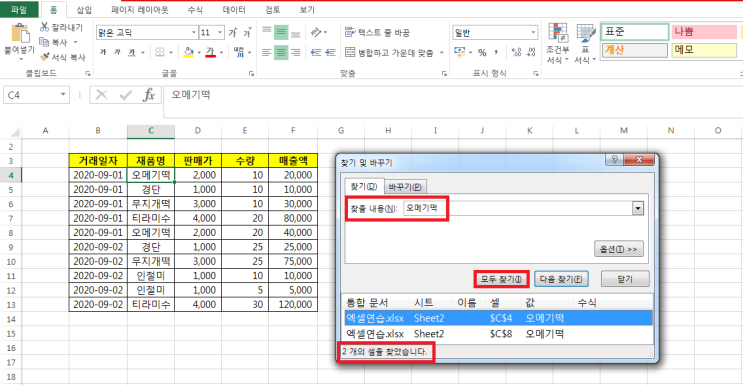Align text left horizontally
Screen dimensions: 743x385
pyautogui.click(x=267, y=52)
